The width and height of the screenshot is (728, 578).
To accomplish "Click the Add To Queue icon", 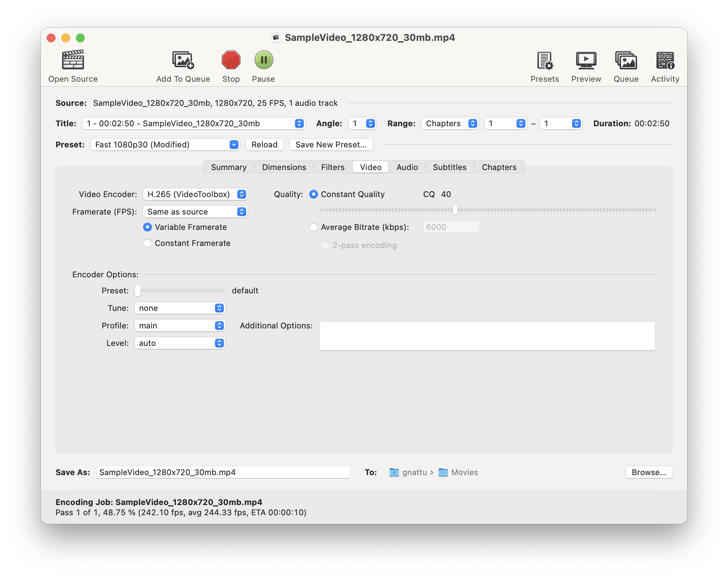I will [183, 60].
